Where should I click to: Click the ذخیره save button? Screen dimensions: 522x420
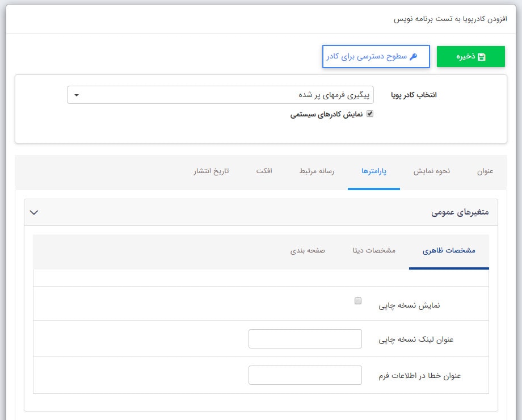coord(471,56)
